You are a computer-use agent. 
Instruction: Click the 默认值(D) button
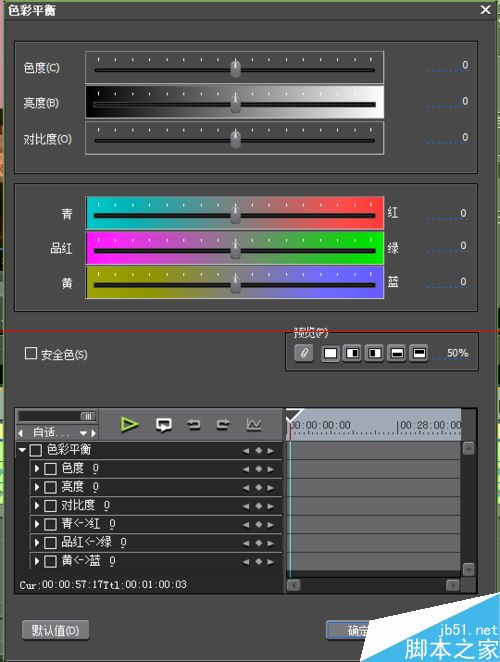coord(55,630)
